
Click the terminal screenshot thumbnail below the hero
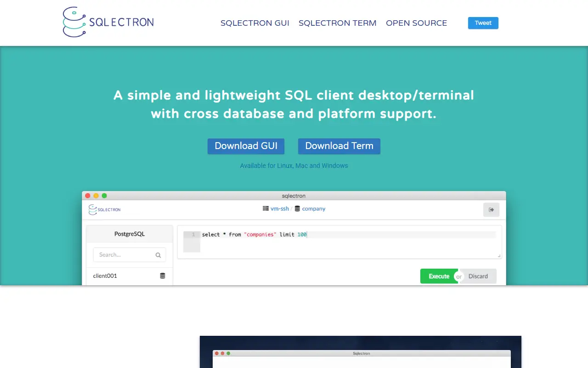pyautogui.click(x=361, y=352)
